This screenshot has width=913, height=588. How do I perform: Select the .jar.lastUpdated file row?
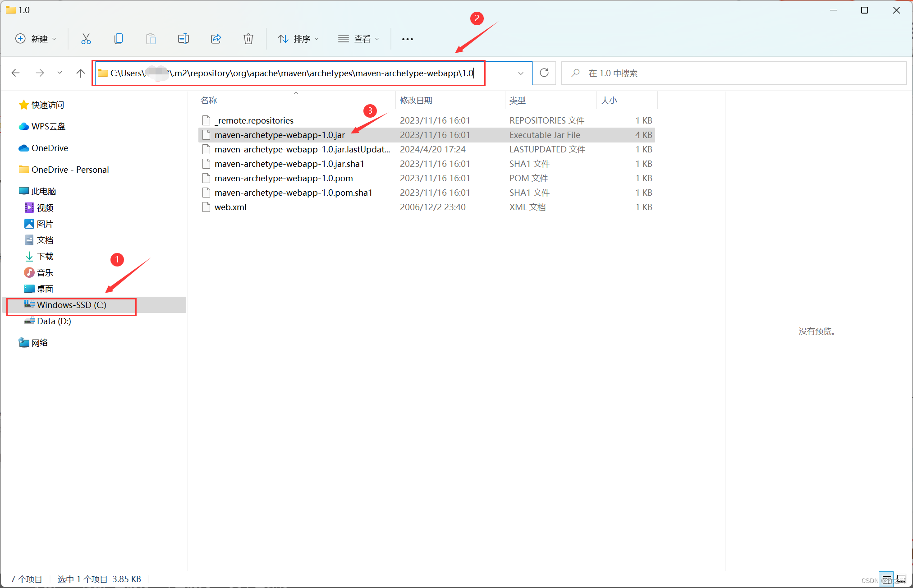[427, 149]
